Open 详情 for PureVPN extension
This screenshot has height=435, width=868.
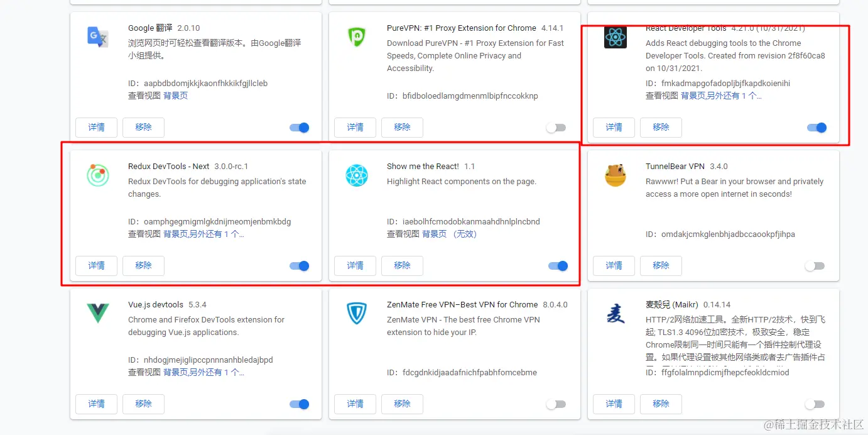click(x=355, y=127)
